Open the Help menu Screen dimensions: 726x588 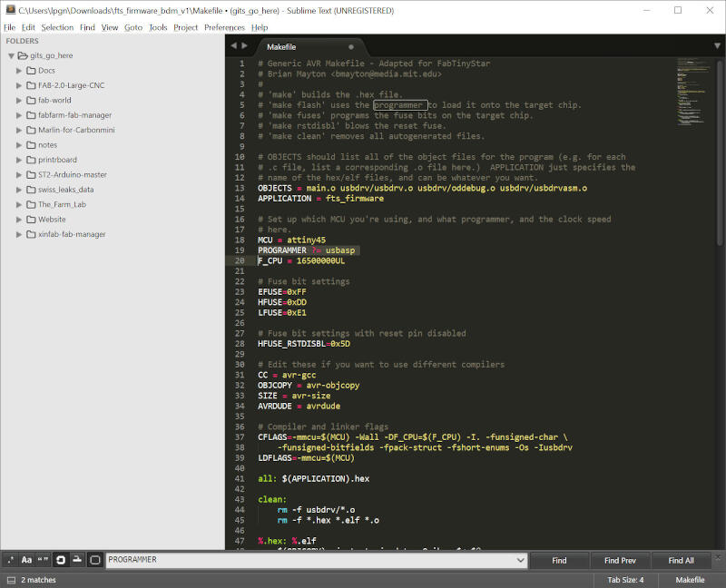tap(260, 27)
